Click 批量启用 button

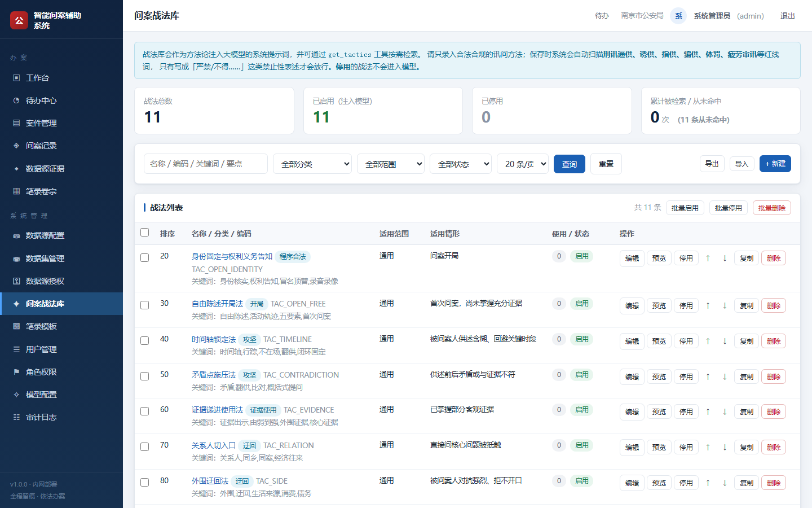[685, 208]
